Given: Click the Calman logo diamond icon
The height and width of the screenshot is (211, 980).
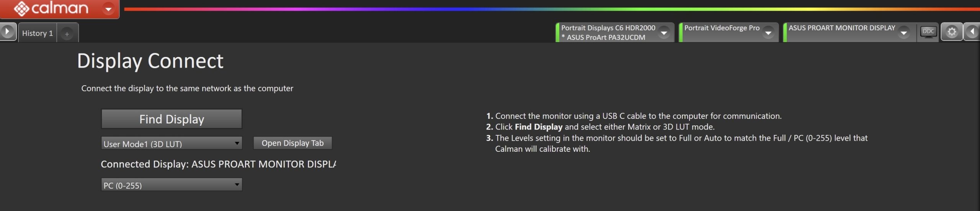Looking at the screenshot, I should tap(21, 8).
